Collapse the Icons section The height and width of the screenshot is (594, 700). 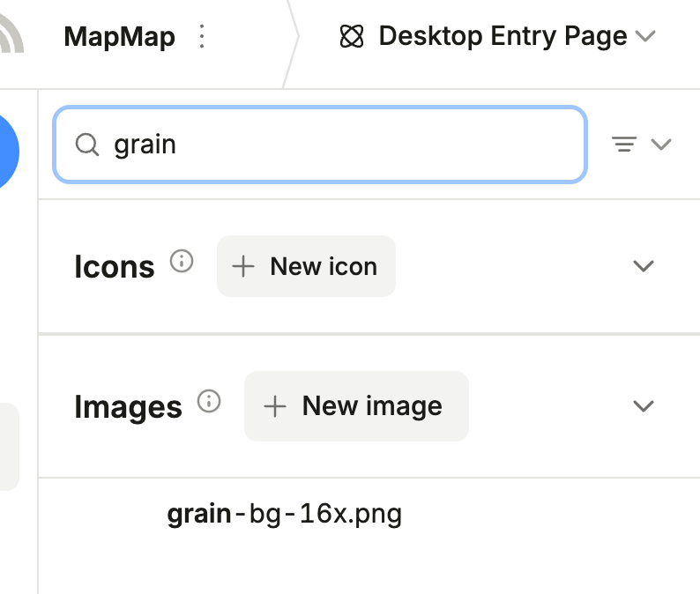pyautogui.click(x=644, y=266)
